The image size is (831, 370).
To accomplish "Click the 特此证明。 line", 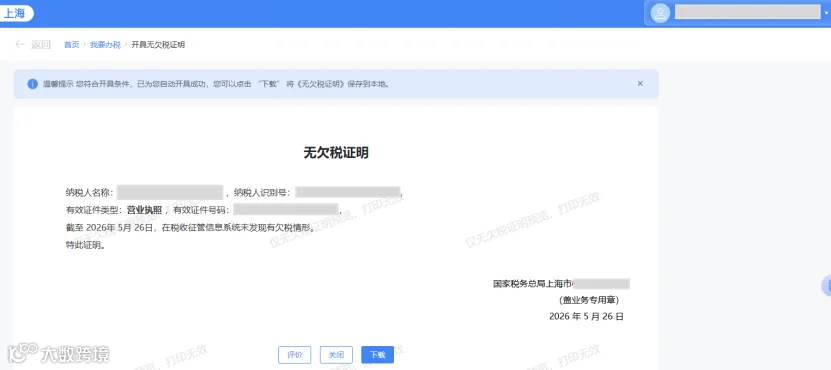I will pyautogui.click(x=85, y=246).
